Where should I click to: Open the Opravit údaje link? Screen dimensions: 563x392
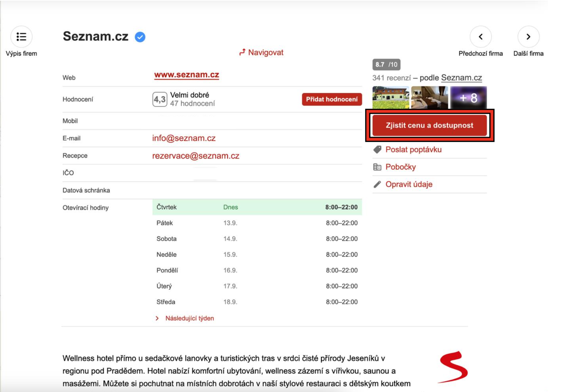[x=409, y=184]
